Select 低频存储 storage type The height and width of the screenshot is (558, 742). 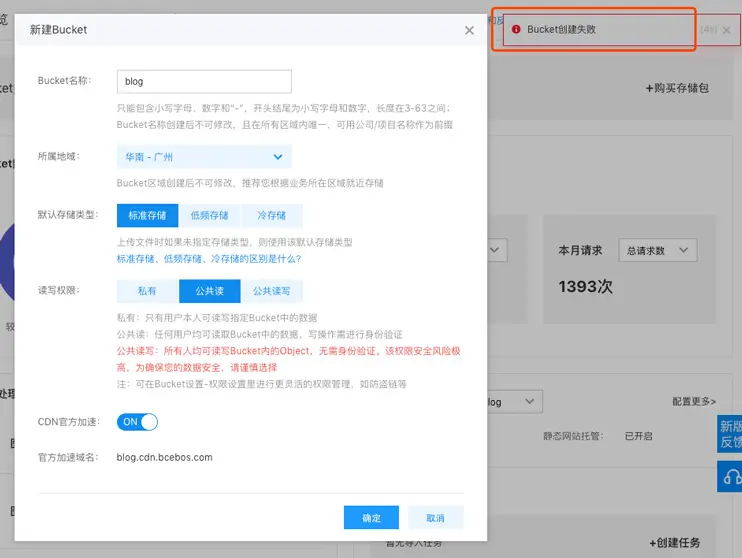[210, 215]
